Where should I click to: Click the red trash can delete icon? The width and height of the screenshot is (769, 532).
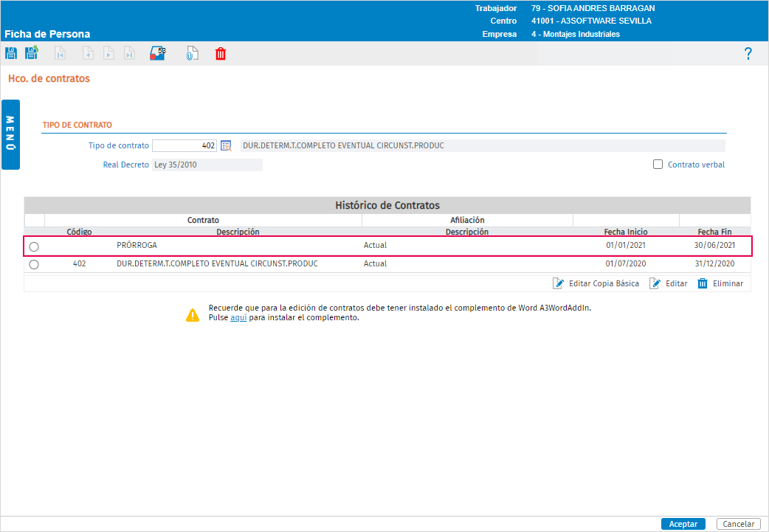tap(221, 53)
